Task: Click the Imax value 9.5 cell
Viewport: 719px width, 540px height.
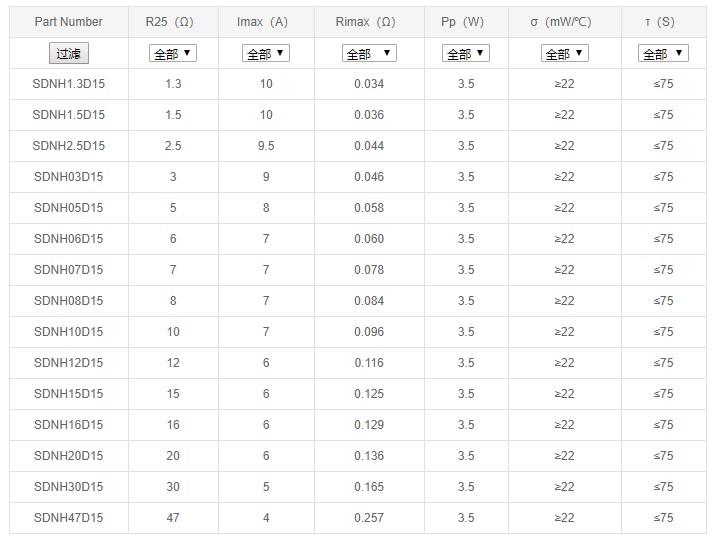Action: pos(266,146)
